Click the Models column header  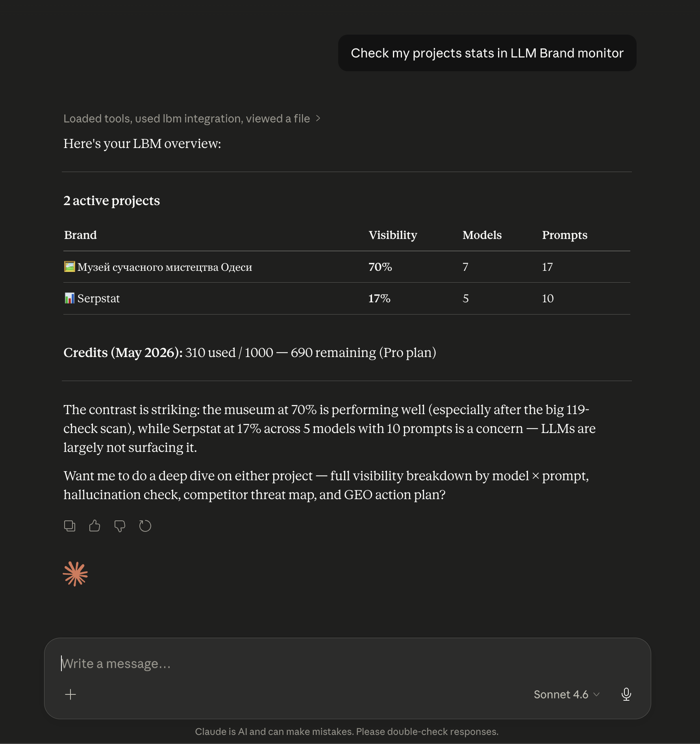point(482,235)
